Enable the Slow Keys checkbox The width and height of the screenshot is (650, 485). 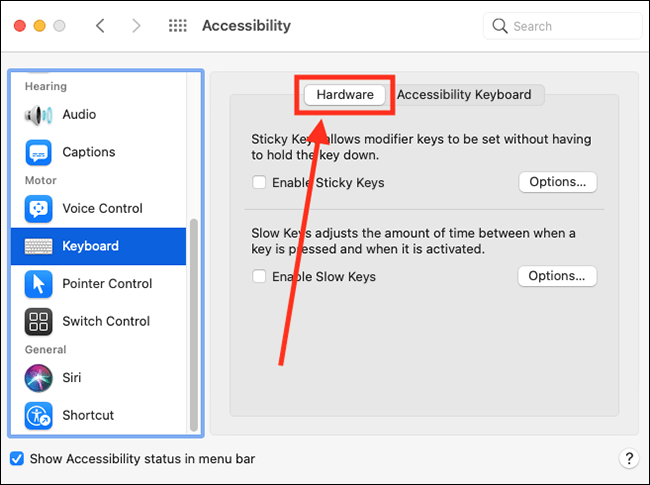[259, 276]
